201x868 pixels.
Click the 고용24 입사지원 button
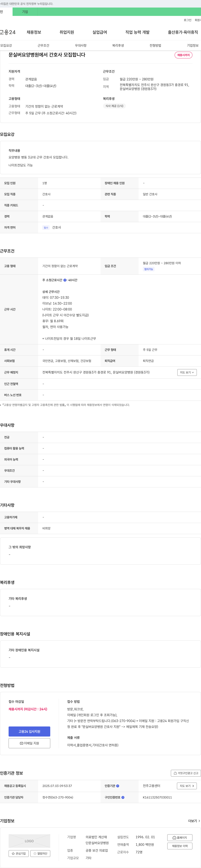click(x=29, y=731)
